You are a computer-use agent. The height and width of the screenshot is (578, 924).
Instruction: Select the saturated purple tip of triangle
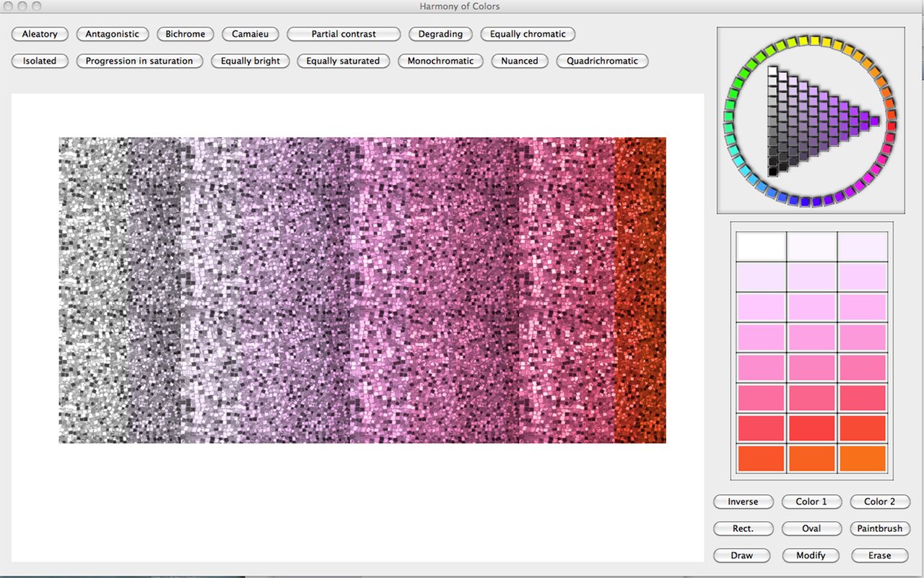click(x=874, y=121)
